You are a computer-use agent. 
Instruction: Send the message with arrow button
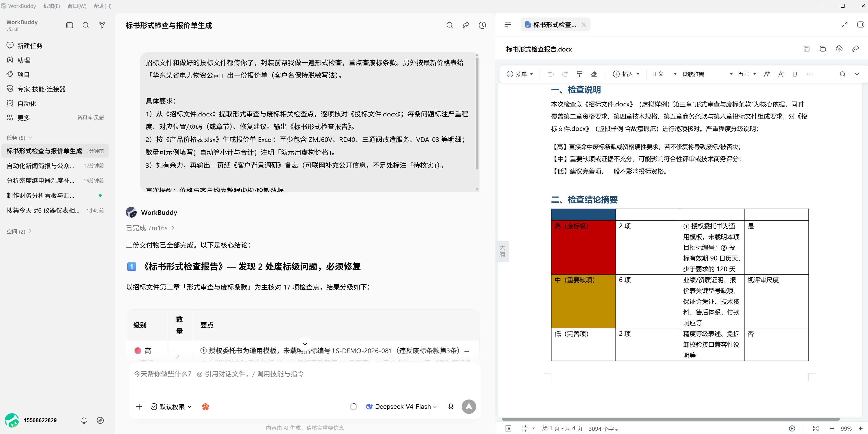(469, 407)
